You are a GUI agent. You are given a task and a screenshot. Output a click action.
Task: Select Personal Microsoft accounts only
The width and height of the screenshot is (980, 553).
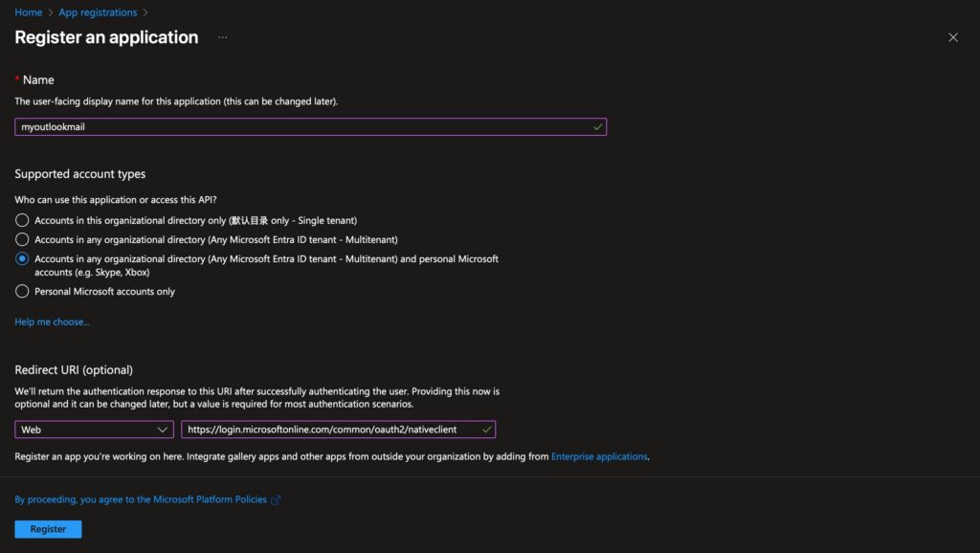click(22, 291)
